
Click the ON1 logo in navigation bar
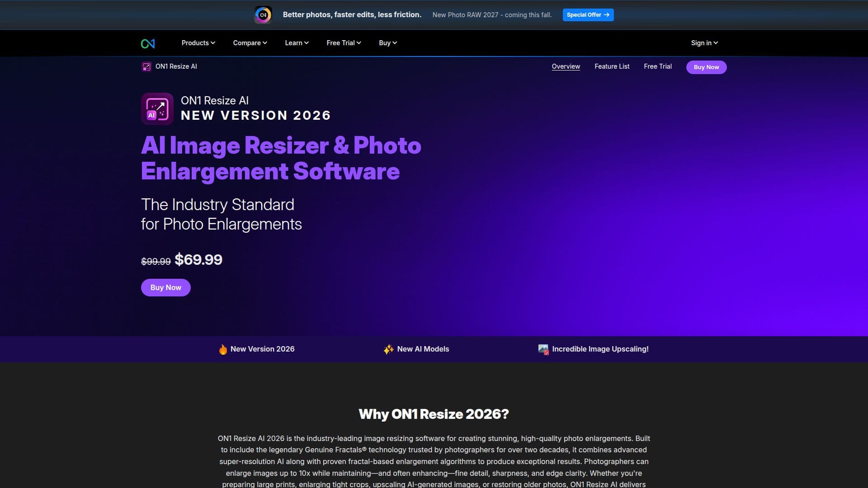pos(148,43)
